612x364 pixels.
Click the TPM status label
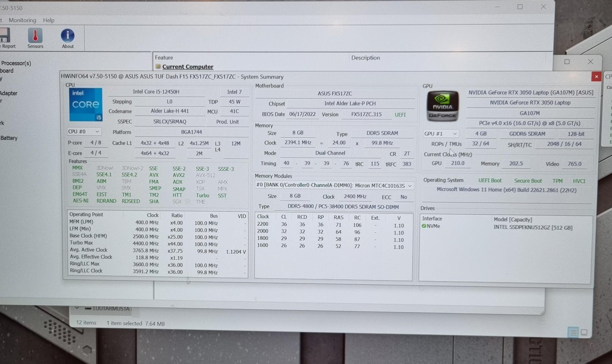pyautogui.click(x=557, y=181)
